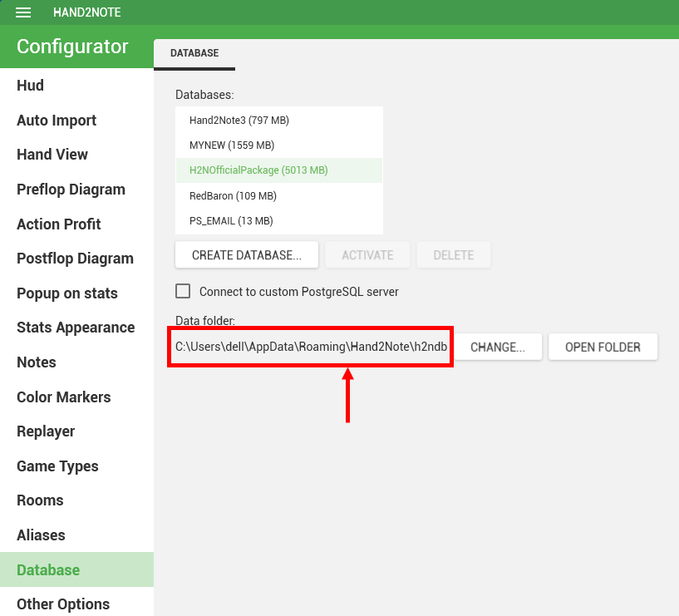The height and width of the screenshot is (616, 679).
Task: Go to Popup on stats
Action: 76,293
